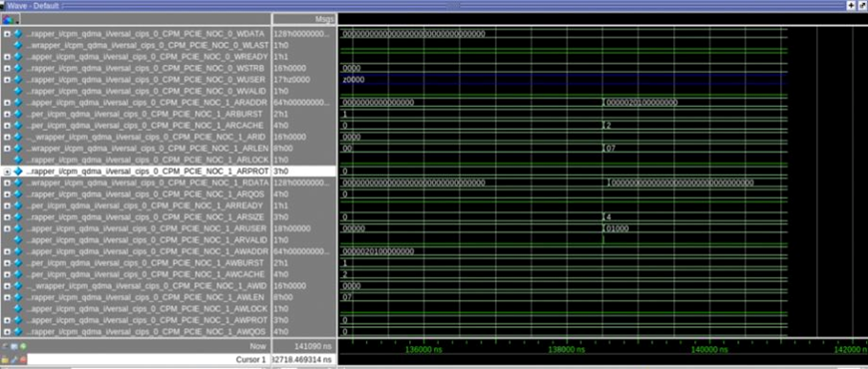
Task: Expand the NOC_1_AWCACHE signal bus
Action: coord(7,274)
